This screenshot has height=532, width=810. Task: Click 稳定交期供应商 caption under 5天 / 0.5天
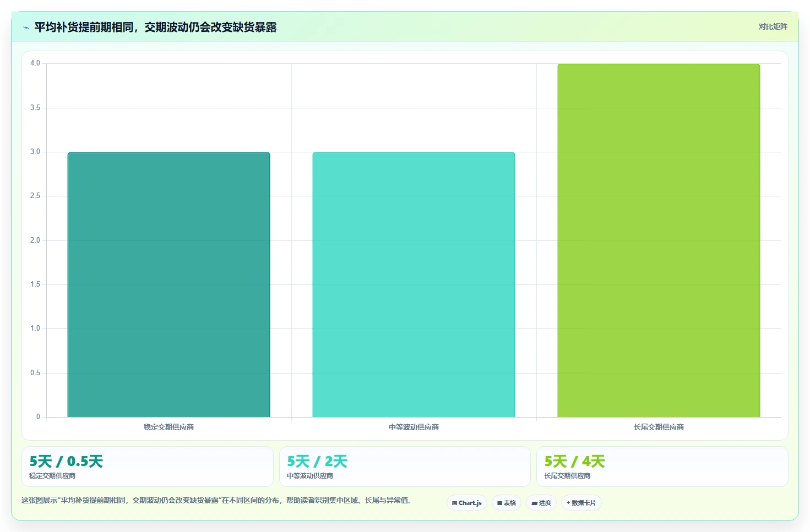[x=52, y=476]
